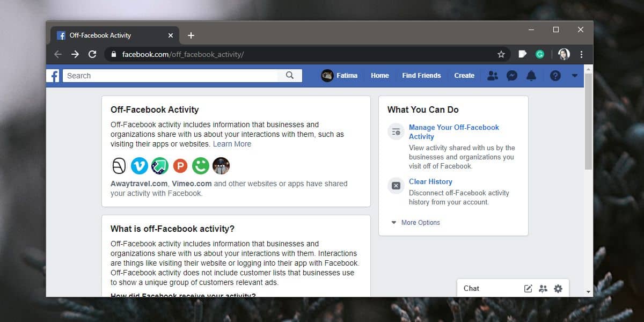Viewport: 644px width, 322px height.
Task: Click the search magnifier button
Action: tap(290, 76)
